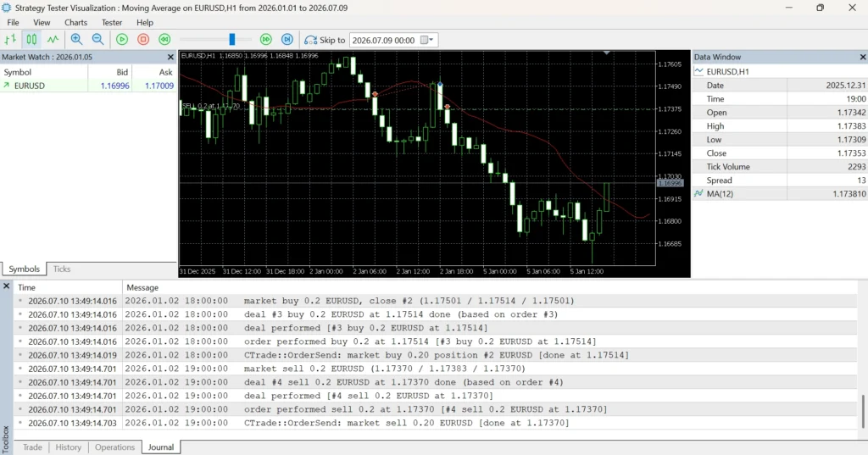This screenshot has width=868, height=455.
Task: Click Data Window Open value 1.17342
Action: click(x=851, y=113)
